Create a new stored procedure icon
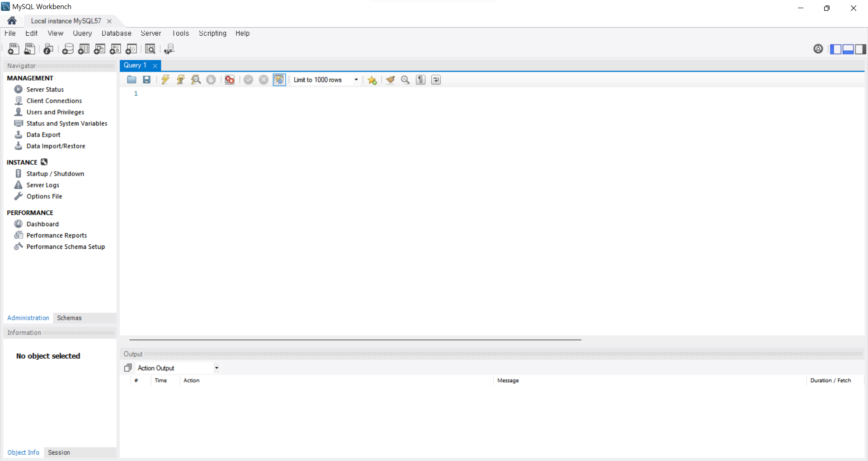 click(x=115, y=49)
